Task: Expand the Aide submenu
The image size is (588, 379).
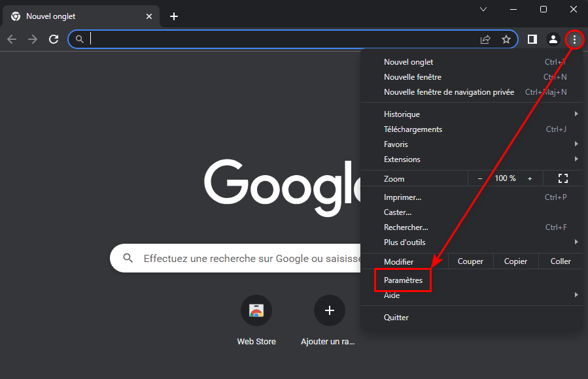Action: tap(472, 295)
